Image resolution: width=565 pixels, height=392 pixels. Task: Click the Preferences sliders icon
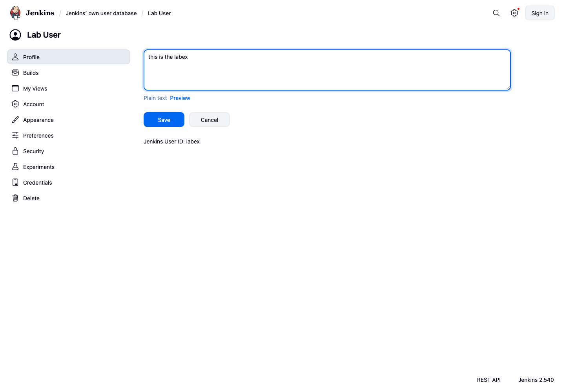click(x=15, y=135)
